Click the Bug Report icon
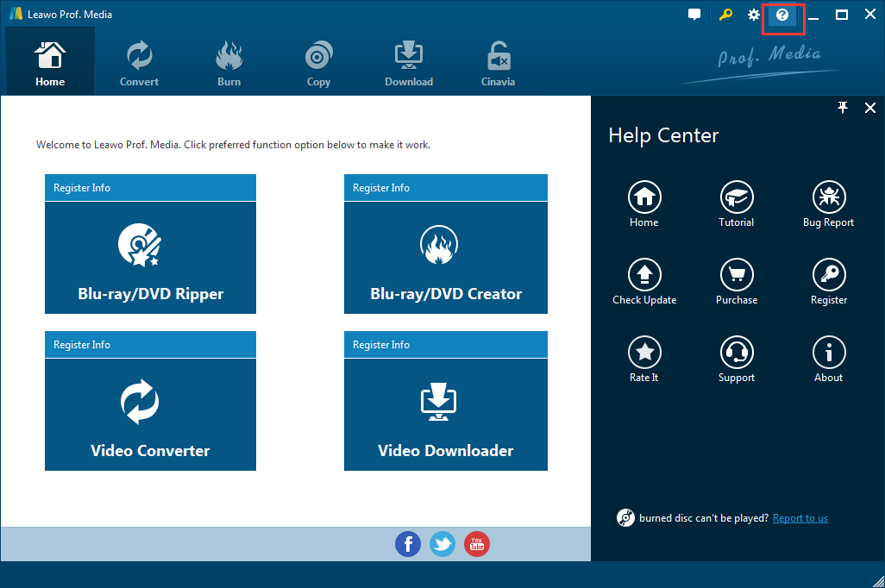 pyautogui.click(x=828, y=197)
